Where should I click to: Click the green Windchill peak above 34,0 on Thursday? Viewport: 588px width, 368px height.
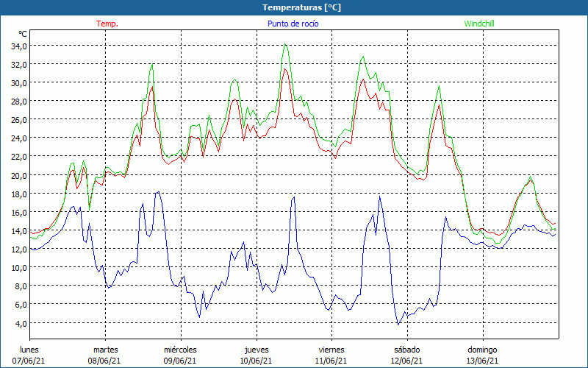tap(285, 44)
